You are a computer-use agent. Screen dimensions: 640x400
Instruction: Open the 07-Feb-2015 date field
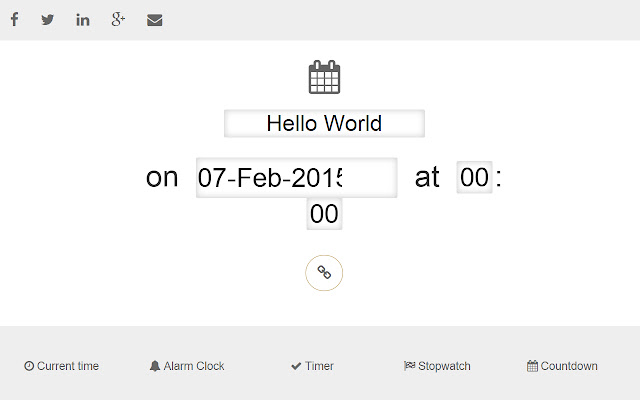[x=296, y=178]
